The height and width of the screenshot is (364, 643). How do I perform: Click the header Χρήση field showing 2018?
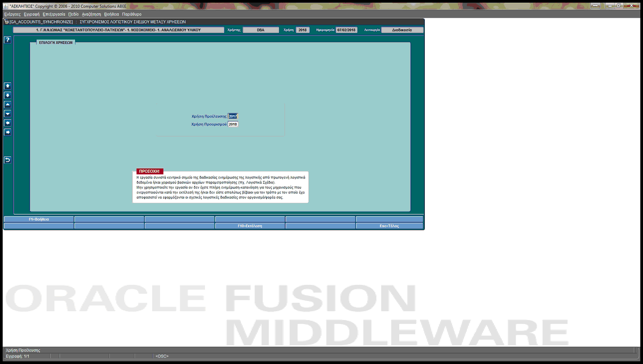[x=302, y=30]
